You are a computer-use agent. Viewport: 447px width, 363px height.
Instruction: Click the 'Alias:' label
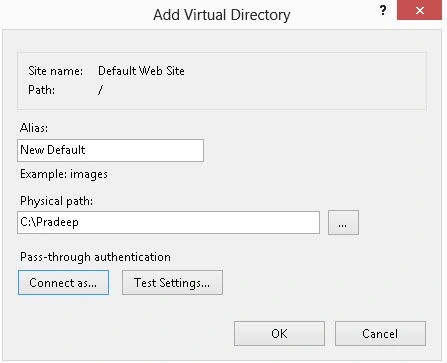point(34,128)
